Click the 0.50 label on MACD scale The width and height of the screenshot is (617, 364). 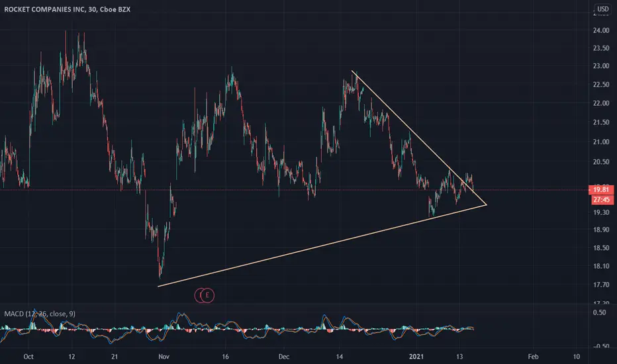point(599,312)
